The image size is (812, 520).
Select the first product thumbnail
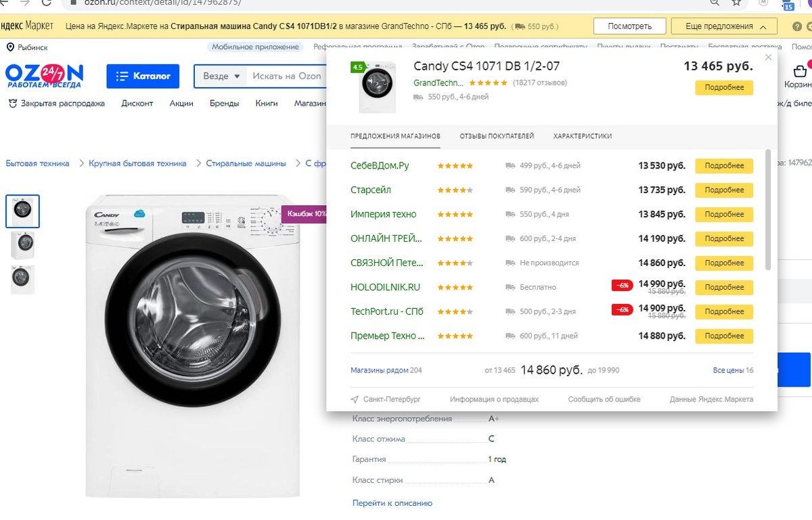(x=22, y=211)
